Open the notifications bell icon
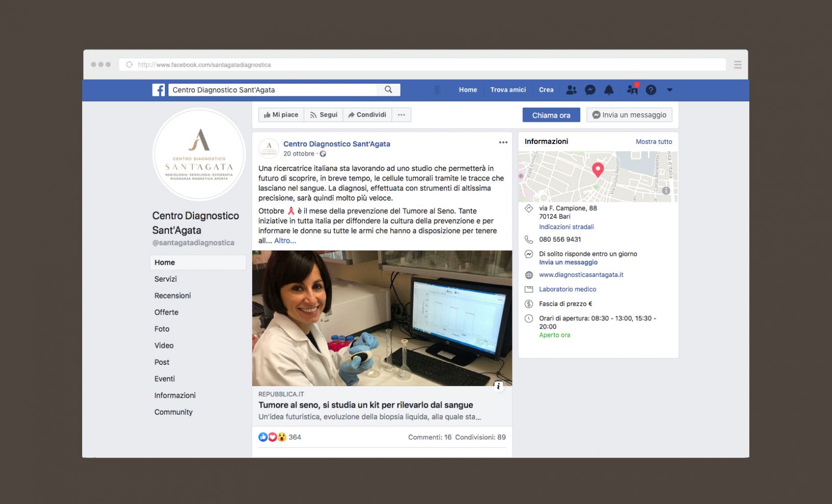 [x=609, y=90]
